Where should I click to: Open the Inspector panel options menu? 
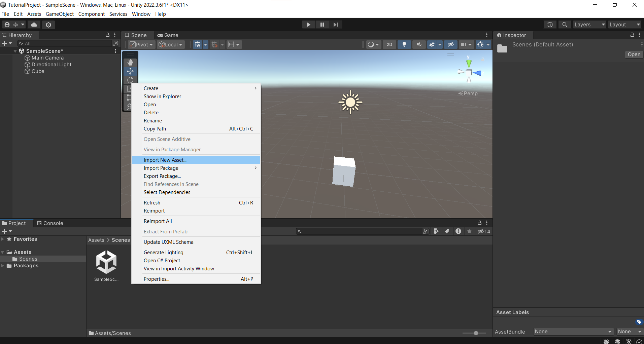[x=639, y=35]
